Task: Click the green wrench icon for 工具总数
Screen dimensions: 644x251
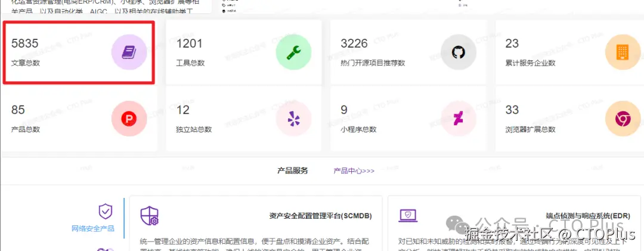Action: coord(293,52)
